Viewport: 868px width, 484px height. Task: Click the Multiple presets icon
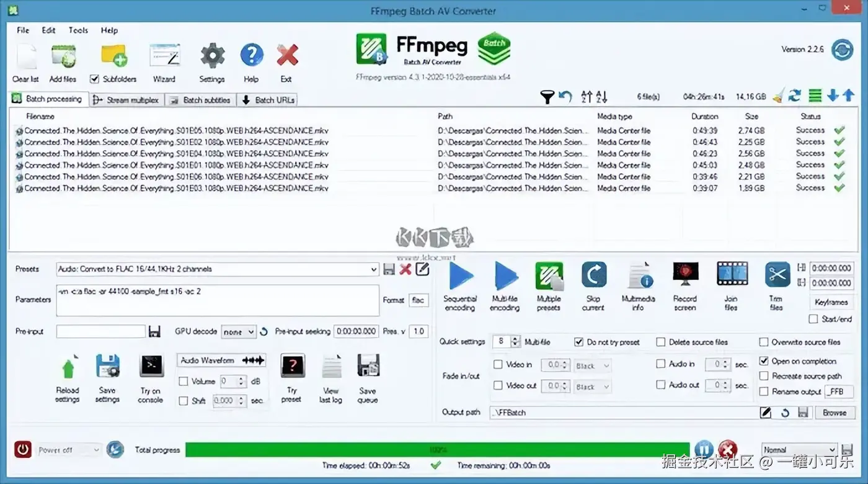pyautogui.click(x=549, y=276)
